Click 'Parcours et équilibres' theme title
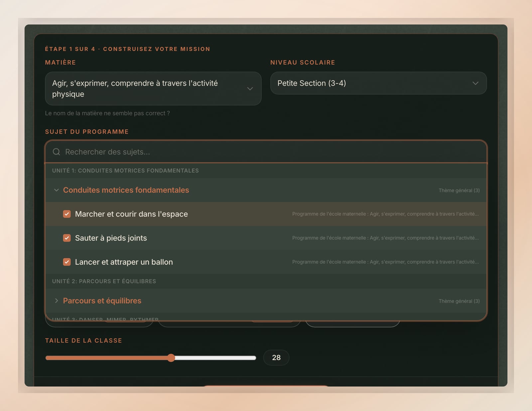Image resolution: width=532 pixels, height=411 pixels. coord(102,301)
